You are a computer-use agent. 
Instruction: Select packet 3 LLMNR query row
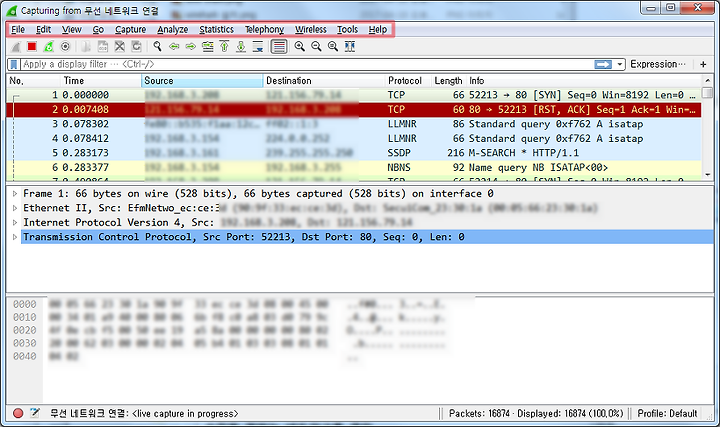354,124
